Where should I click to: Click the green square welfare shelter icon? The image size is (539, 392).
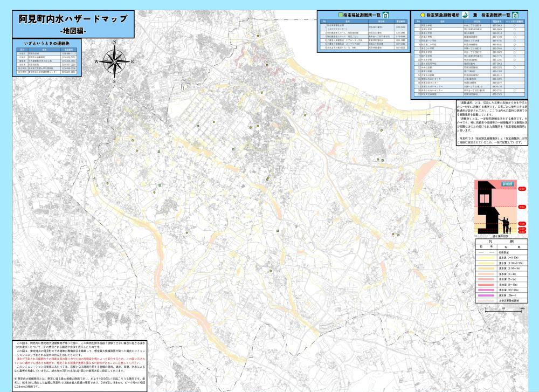coord(340,15)
